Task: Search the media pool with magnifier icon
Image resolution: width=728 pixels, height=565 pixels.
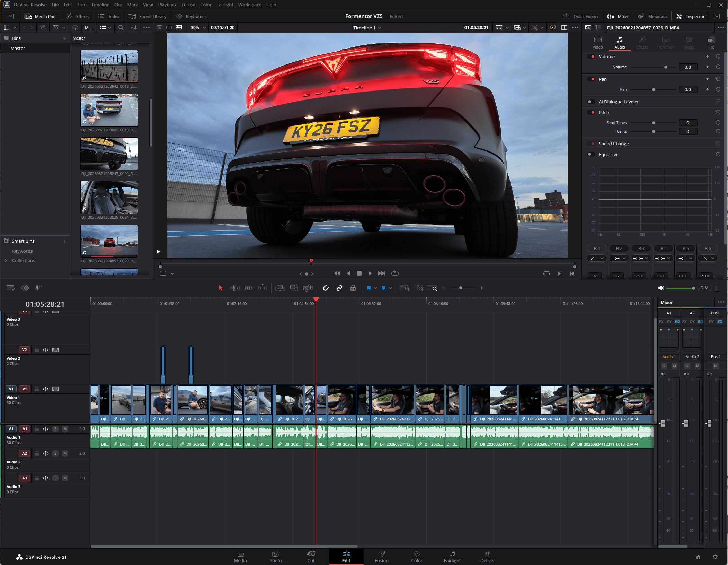Action: click(x=121, y=27)
